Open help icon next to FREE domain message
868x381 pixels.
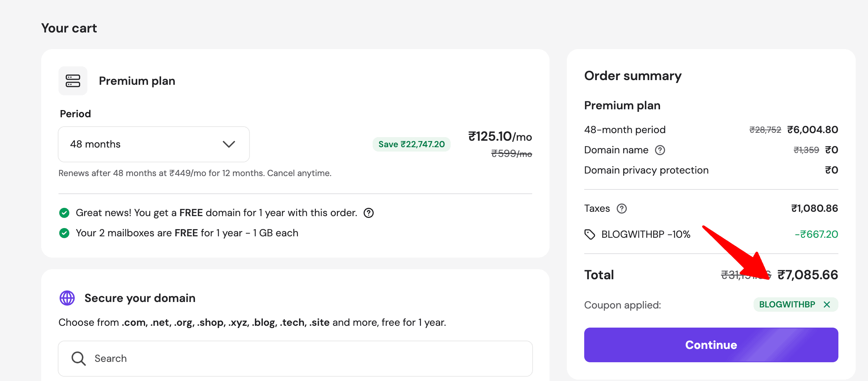[x=369, y=213]
